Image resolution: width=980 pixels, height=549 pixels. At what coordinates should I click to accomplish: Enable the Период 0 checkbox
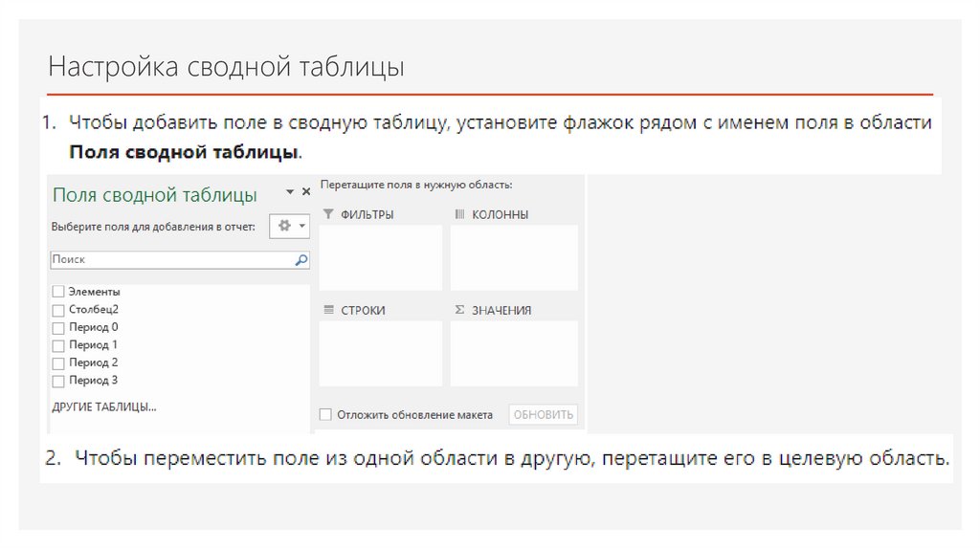click(x=58, y=327)
